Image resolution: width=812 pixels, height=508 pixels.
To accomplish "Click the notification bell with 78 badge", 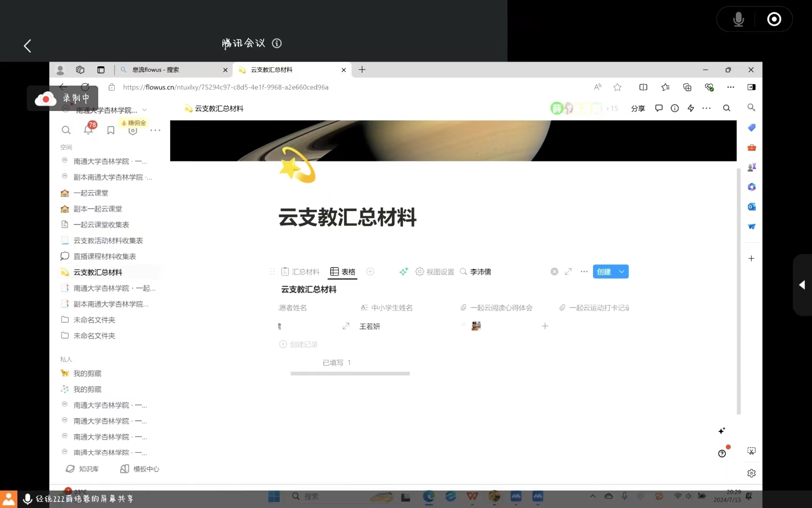I will point(88,129).
